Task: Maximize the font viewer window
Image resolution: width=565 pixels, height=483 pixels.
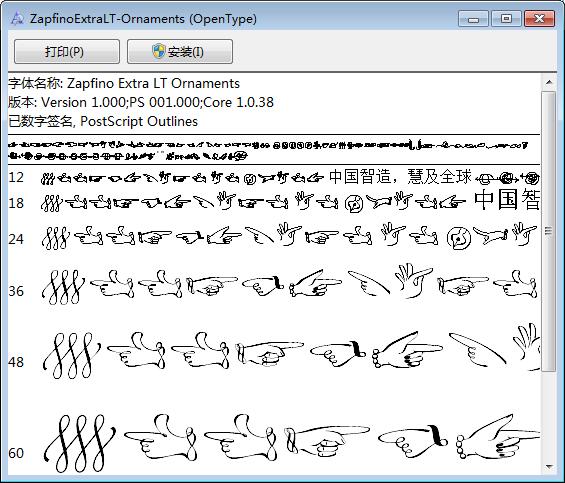Action: point(506,18)
